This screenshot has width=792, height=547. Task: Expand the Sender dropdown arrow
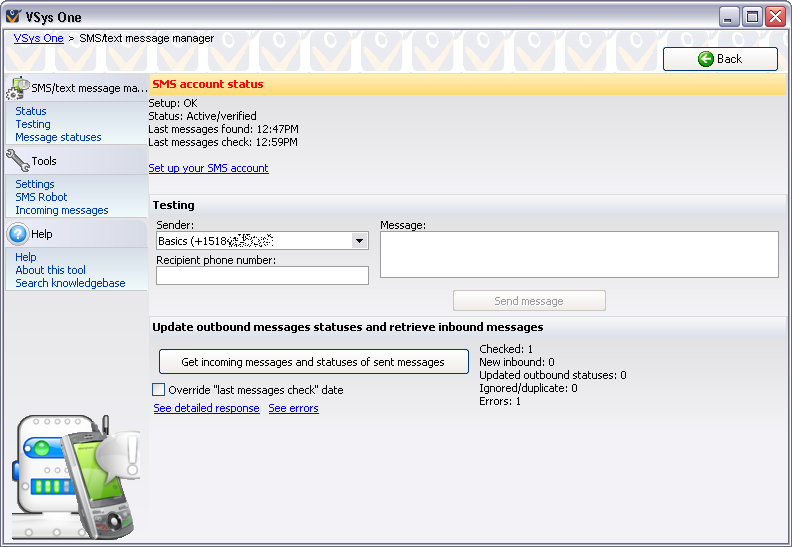(x=359, y=241)
